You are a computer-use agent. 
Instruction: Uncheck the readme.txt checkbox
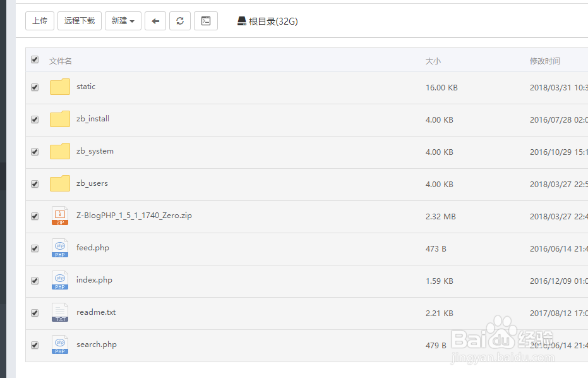pyautogui.click(x=35, y=314)
